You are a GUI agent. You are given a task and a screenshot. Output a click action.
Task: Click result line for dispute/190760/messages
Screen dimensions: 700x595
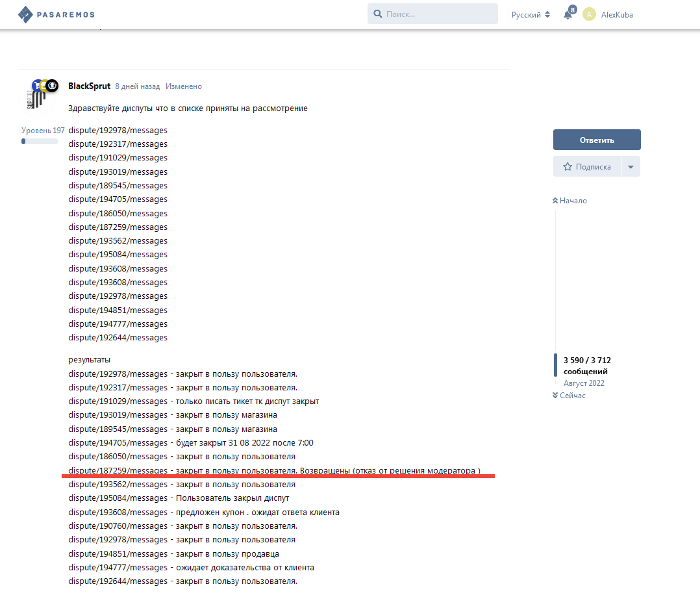point(183,526)
